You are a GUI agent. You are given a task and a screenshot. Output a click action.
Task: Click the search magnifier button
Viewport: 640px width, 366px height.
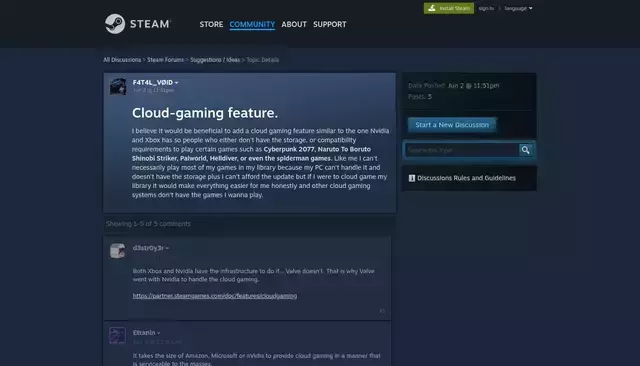(525, 150)
